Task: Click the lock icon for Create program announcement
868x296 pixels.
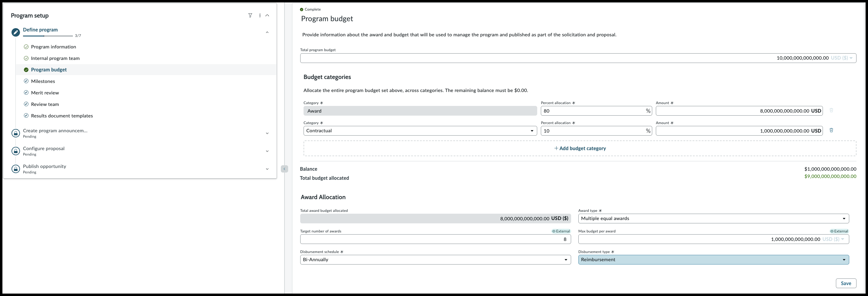Action: tap(15, 133)
